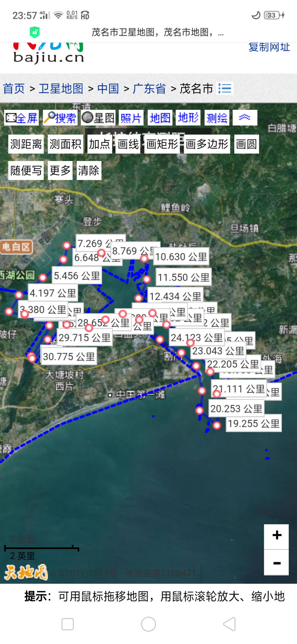Select the 画多边形 polygon tool
Viewport: 297px width, 644px height.
[x=207, y=144]
